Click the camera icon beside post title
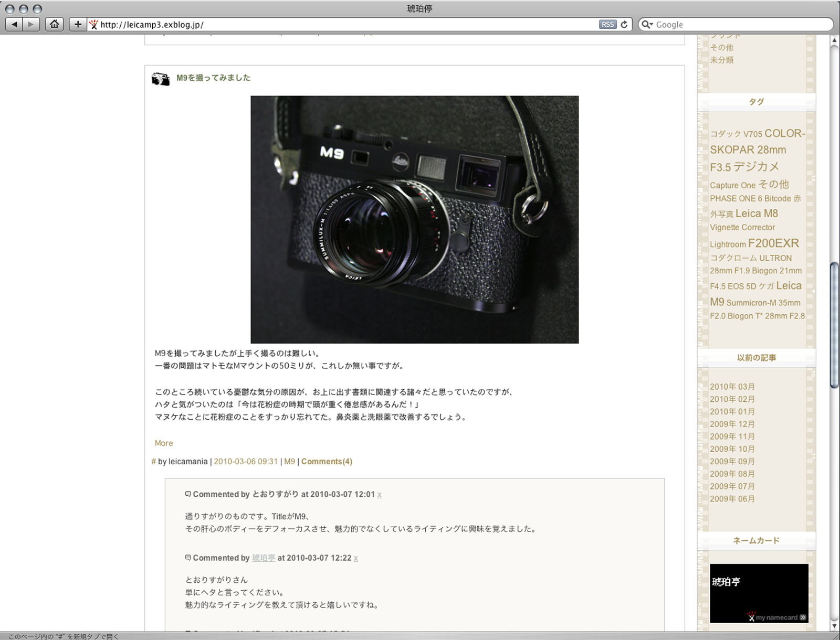 click(161, 79)
